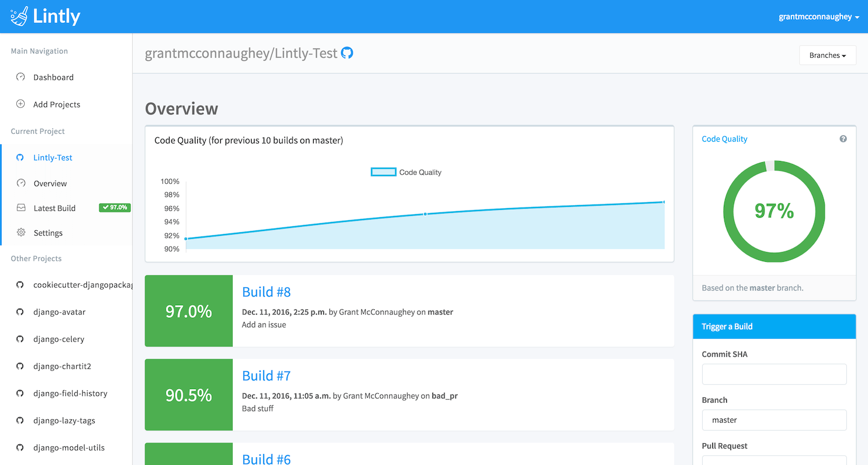
Task: Click GitHub icon beside cookiecutter-djangopackage
Action: click(20, 285)
